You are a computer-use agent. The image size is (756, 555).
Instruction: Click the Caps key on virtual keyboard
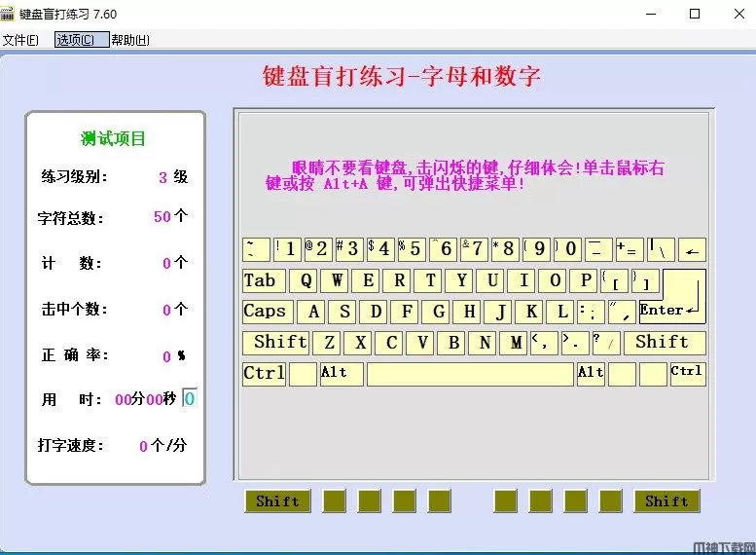tap(268, 312)
